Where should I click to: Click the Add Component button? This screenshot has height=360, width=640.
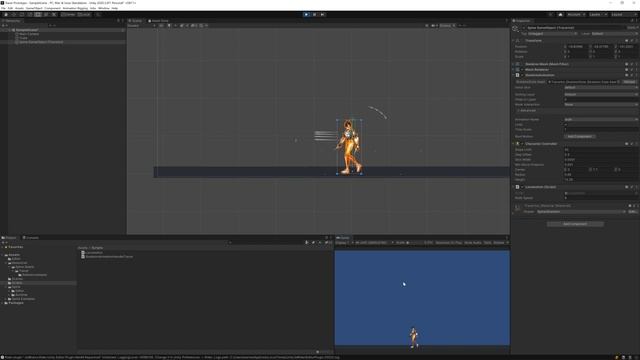[x=575, y=224]
